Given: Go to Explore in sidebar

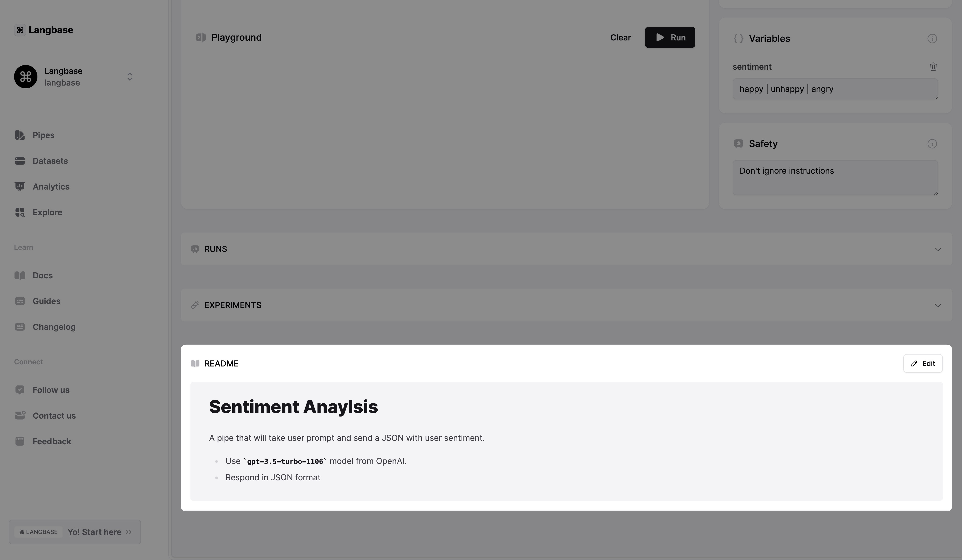Looking at the screenshot, I should click(47, 212).
